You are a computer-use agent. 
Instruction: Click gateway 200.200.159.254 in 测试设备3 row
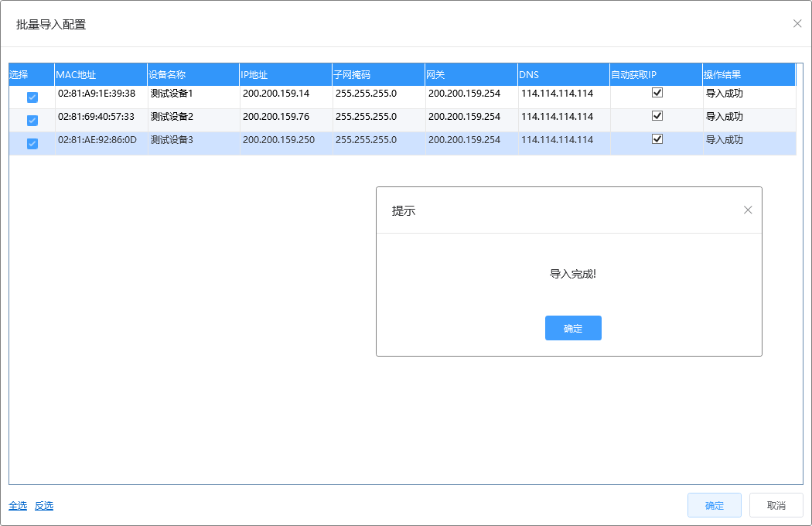pyautogui.click(x=465, y=140)
